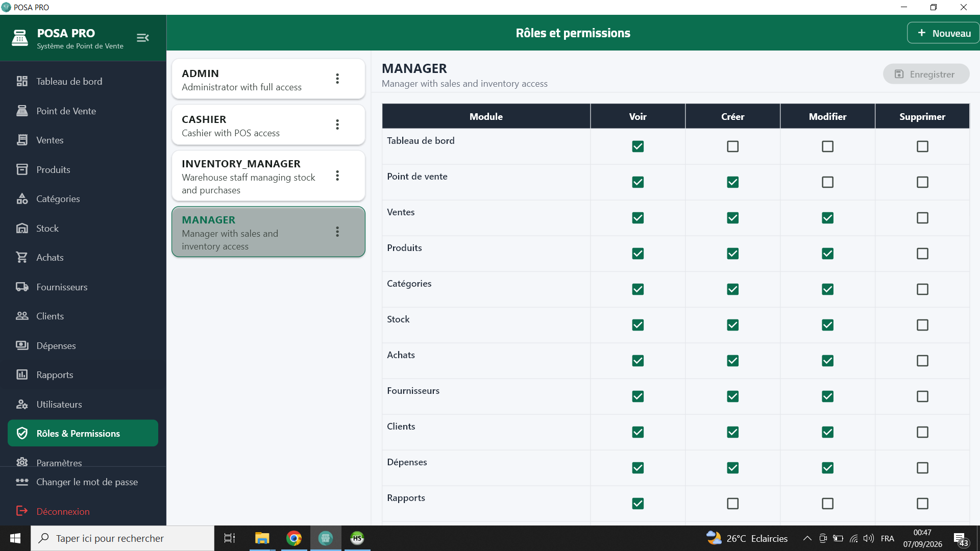980x551 pixels.
Task: Go to Rapports in the sidebar
Action: [83, 374]
